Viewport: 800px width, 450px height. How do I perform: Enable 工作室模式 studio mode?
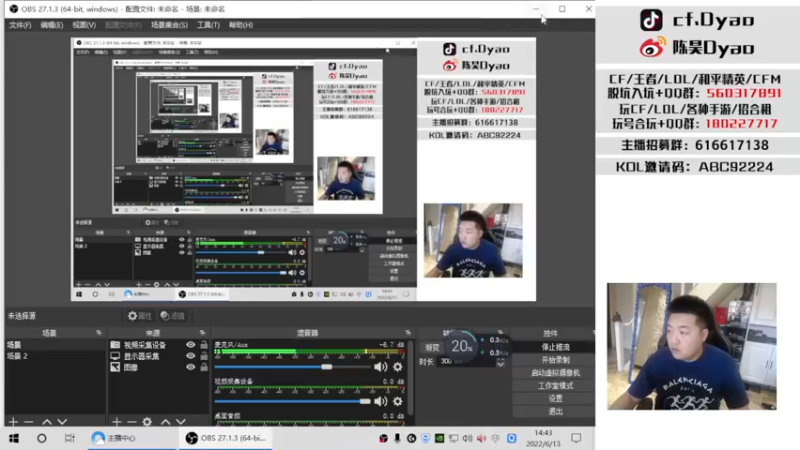(555, 386)
